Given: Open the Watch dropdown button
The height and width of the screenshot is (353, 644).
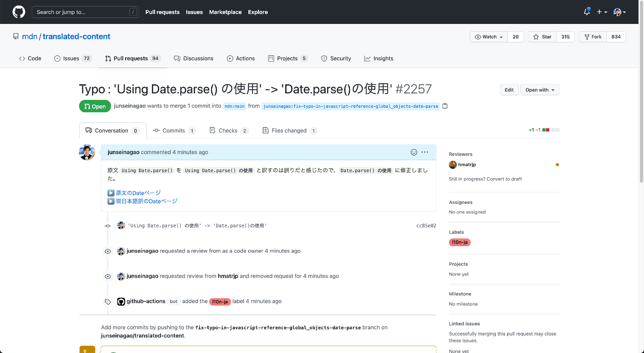Looking at the screenshot, I should click(489, 37).
